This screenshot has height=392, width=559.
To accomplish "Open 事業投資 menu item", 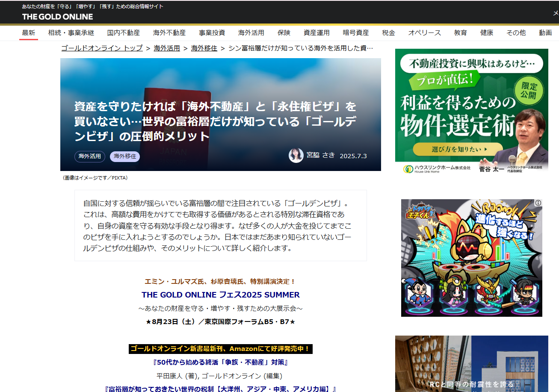I will pos(212,32).
